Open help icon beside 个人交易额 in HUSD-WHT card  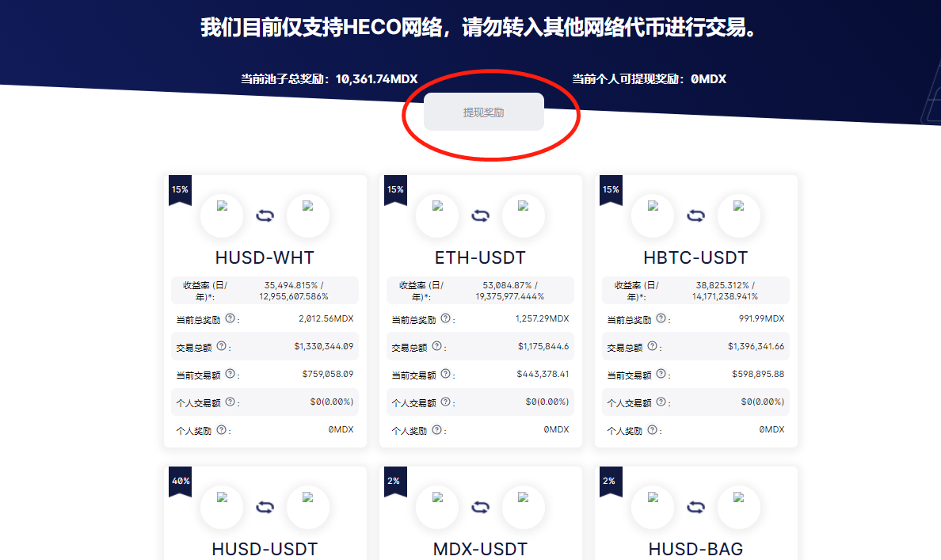point(230,402)
